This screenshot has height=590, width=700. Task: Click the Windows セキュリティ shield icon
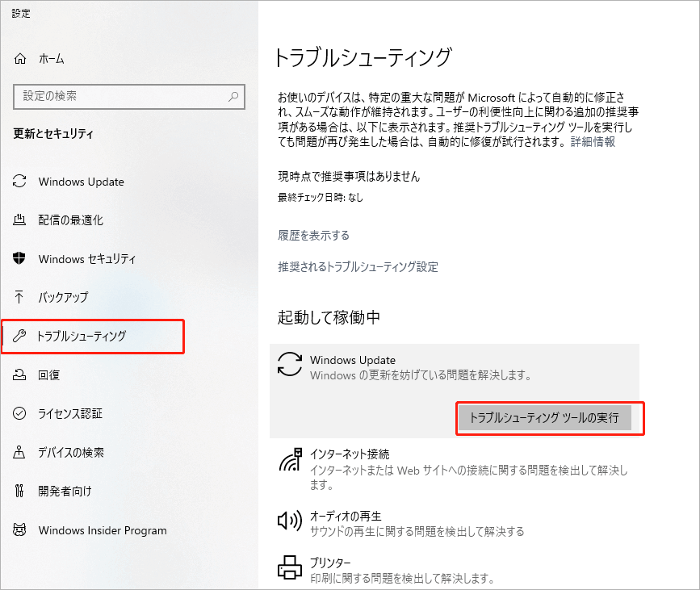[19, 258]
